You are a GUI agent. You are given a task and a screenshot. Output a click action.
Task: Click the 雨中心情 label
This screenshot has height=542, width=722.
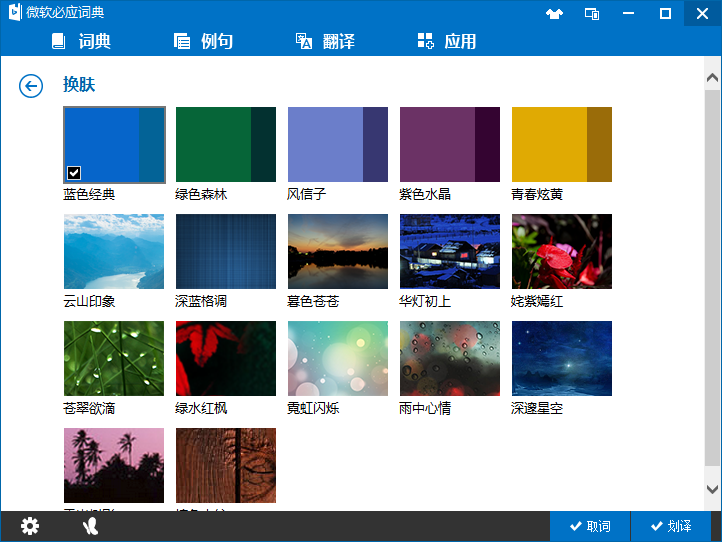(x=425, y=408)
